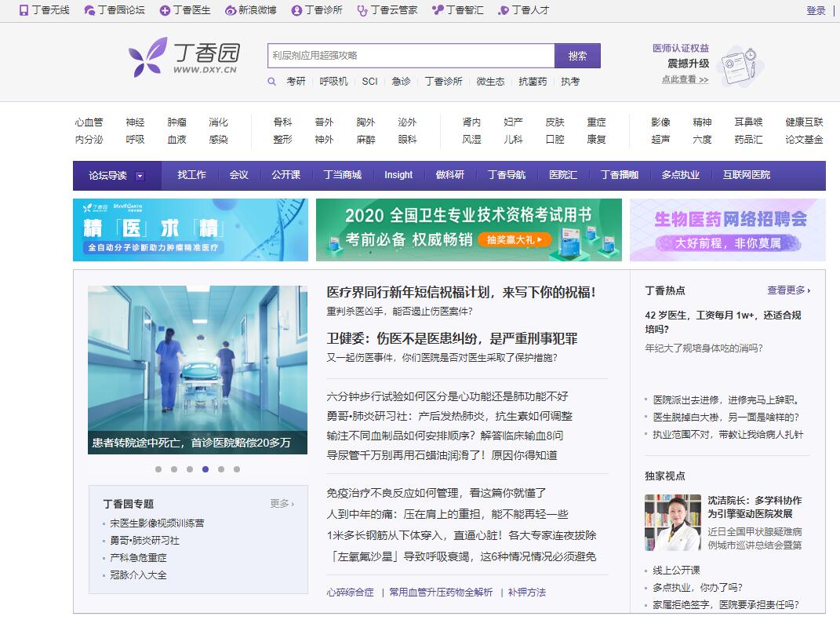Open 公开课 in navigation bar
The height and width of the screenshot is (620, 840).
tap(286, 175)
